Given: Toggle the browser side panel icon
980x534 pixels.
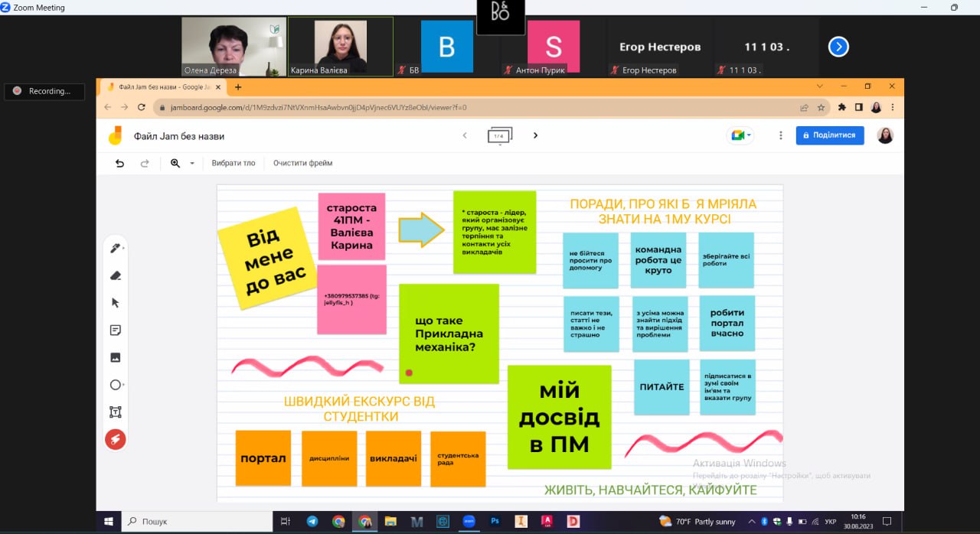Looking at the screenshot, I should click(x=859, y=108).
